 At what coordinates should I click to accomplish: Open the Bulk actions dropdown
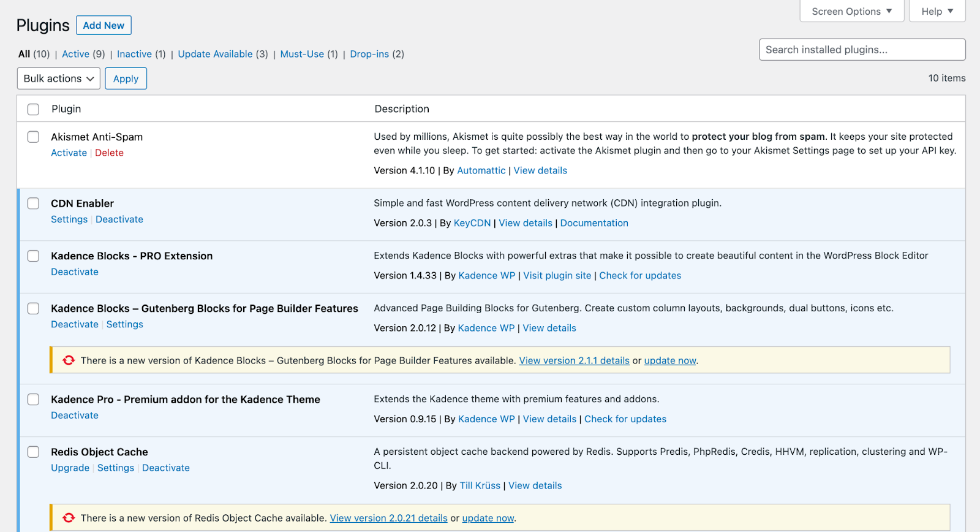tap(59, 78)
